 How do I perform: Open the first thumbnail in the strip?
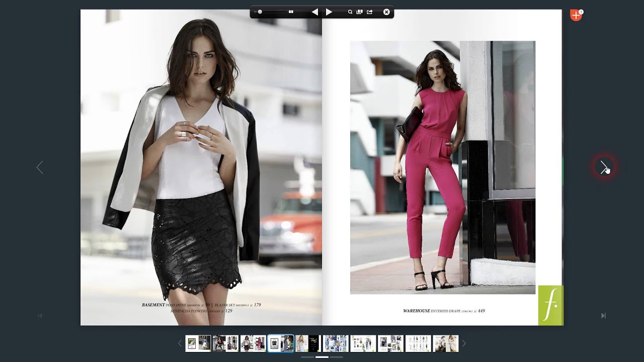point(198,343)
